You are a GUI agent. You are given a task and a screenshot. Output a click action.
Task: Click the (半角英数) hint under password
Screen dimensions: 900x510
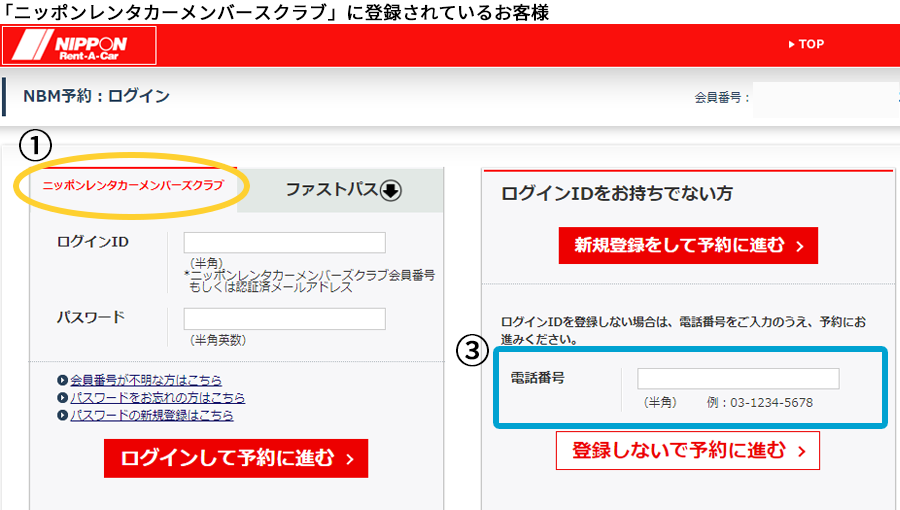pos(218,340)
